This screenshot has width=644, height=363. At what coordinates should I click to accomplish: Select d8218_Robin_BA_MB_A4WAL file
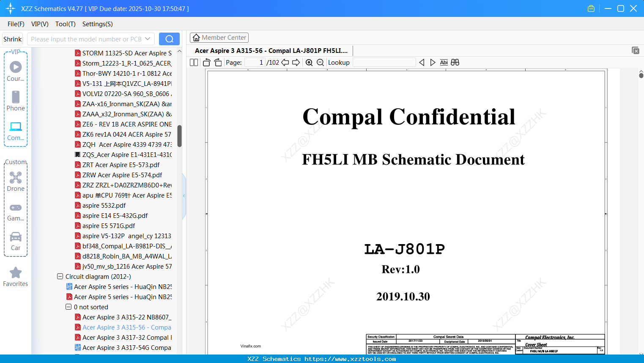[127, 256]
